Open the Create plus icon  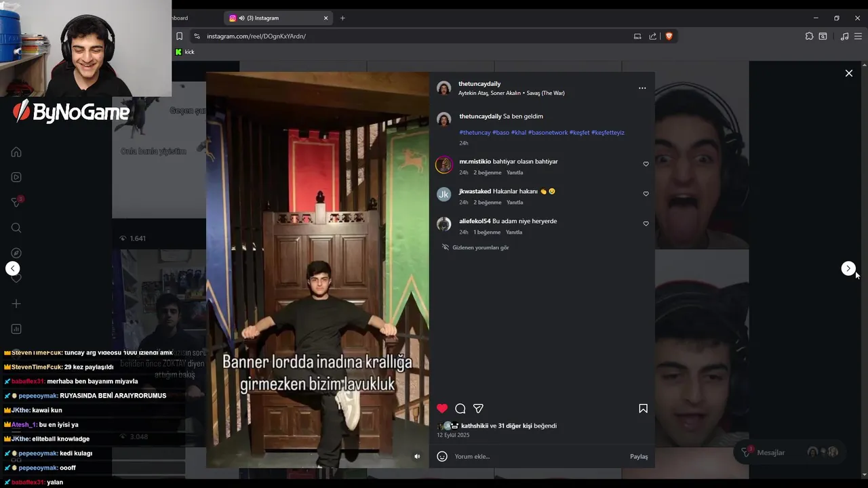coord(16,304)
